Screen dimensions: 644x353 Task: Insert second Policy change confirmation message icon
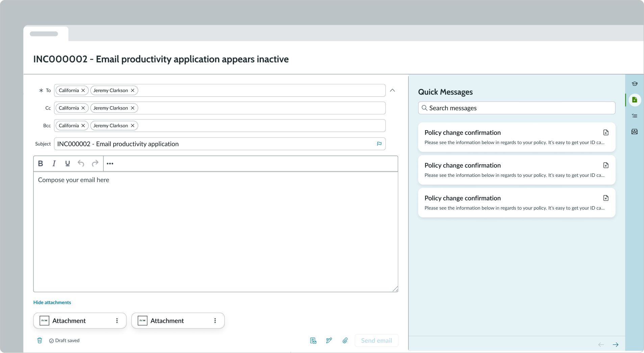[x=606, y=165]
